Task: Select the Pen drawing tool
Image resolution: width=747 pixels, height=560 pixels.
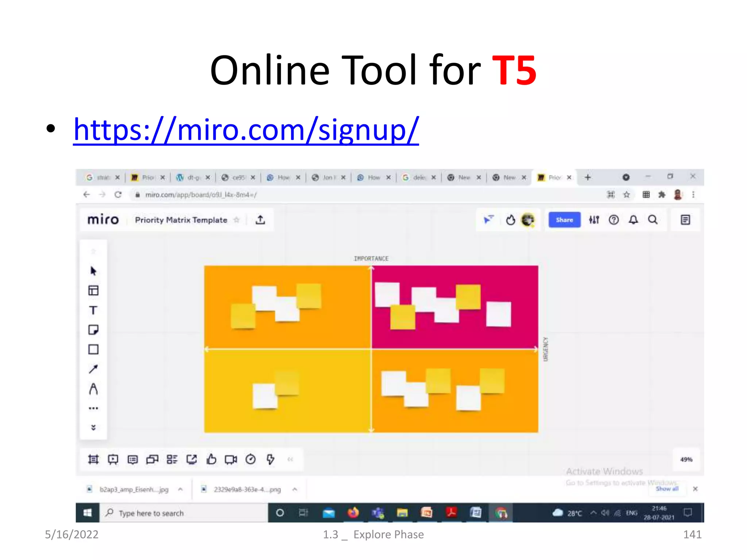Action: point(93,389)
